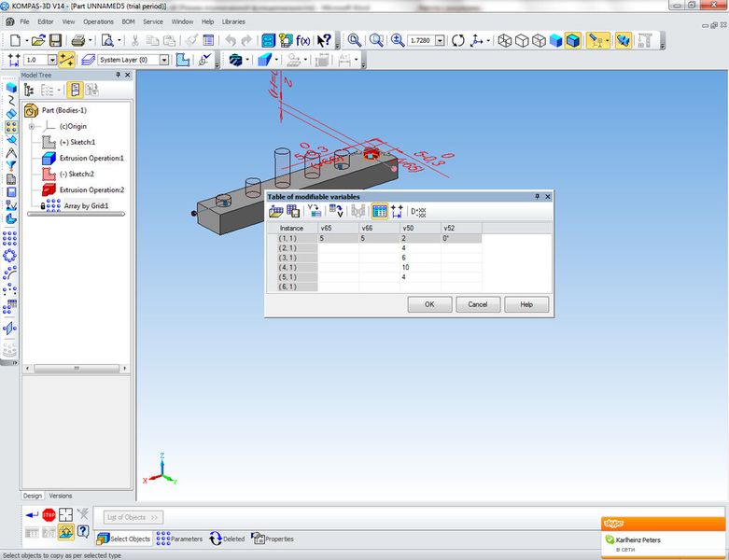Screen dimensions: 729x560
Task: Expand the (c)Origin tree node
Action: click(x=32, y=126)
